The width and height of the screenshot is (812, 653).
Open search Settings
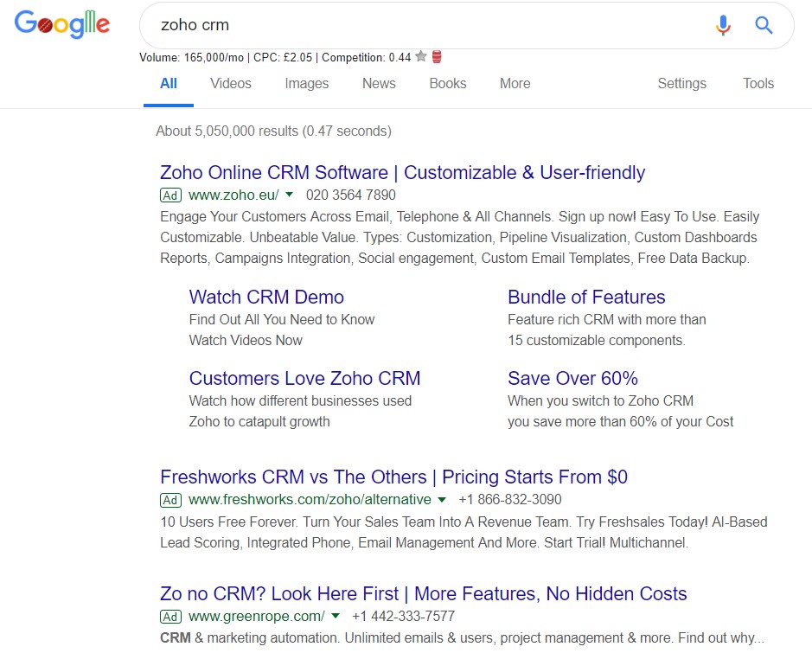click(681, 83)
